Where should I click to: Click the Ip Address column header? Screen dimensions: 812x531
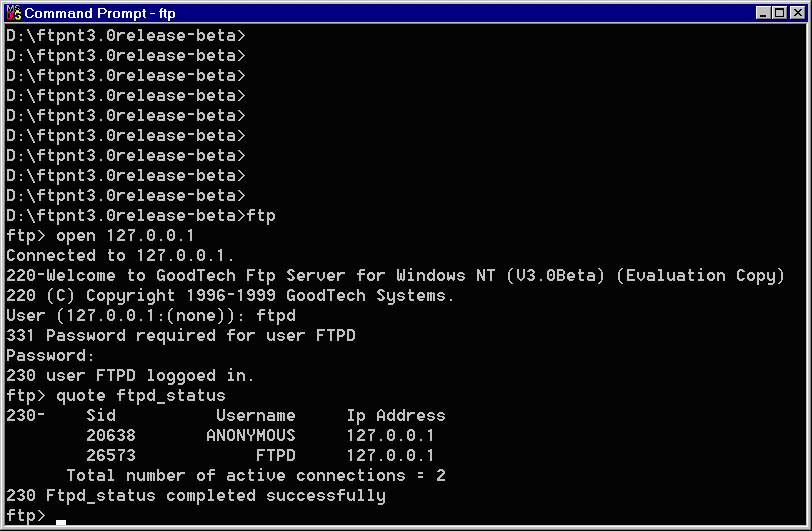[396, 416]
